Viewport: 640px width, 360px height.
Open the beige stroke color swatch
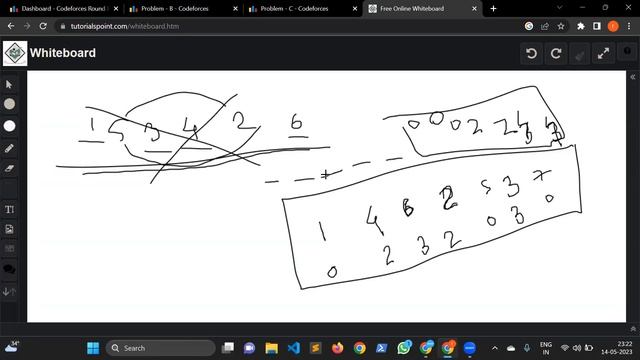click(x=9, y=104)
